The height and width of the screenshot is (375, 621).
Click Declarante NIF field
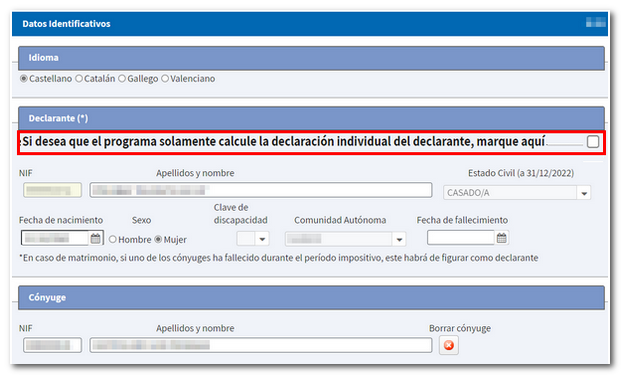(52, 190)
